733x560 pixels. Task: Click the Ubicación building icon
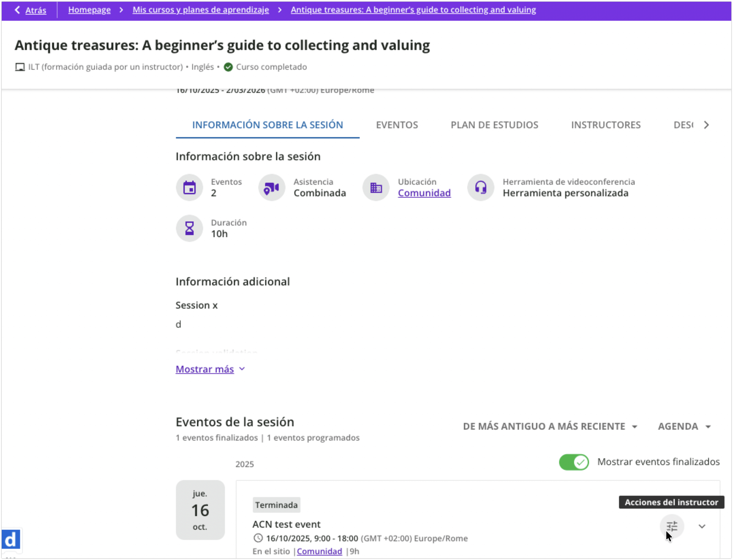[376, 188]
